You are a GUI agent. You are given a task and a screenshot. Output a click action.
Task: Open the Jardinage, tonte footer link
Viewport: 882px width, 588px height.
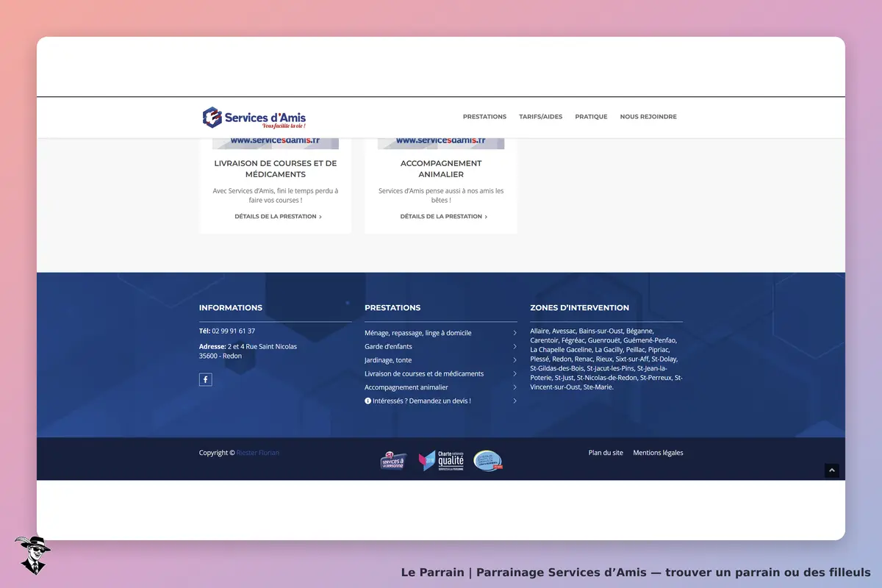pyautogui.click(x=388, y=360)
